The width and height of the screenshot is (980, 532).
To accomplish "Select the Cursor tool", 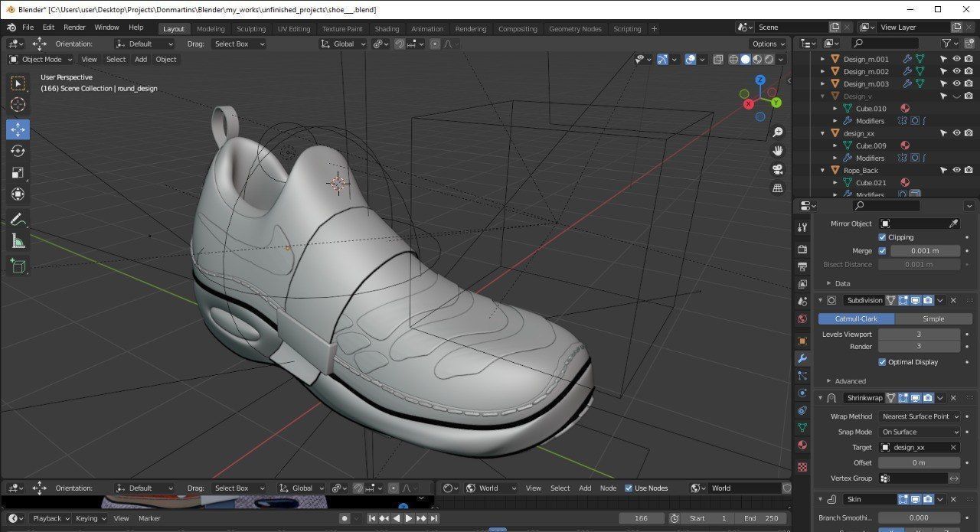I will (x=18, y=105).
